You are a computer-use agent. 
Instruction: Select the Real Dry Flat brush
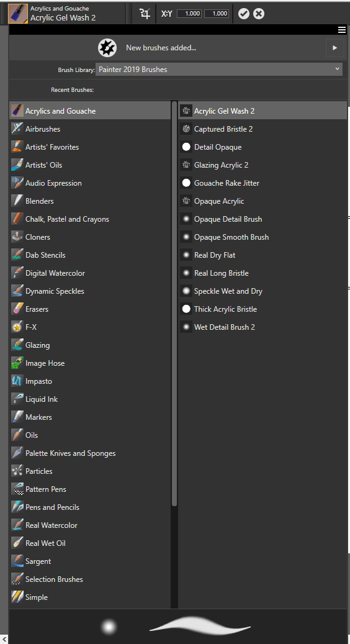262,255
